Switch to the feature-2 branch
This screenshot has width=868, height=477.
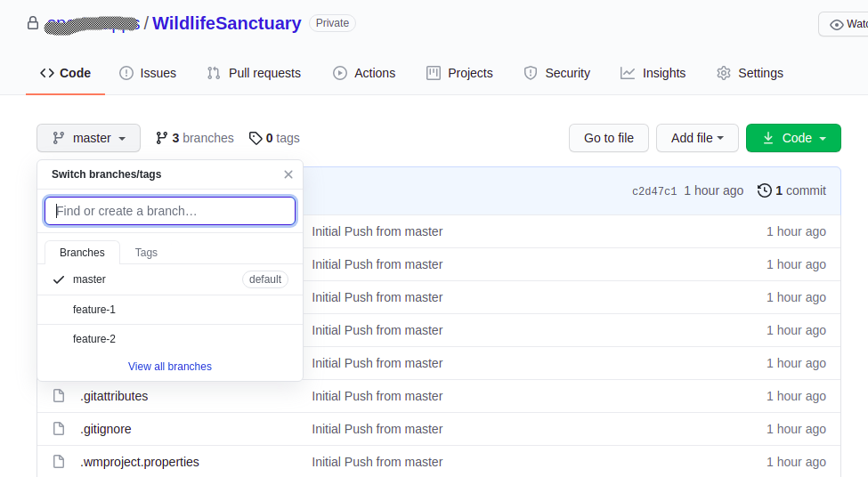coord(94,339)
